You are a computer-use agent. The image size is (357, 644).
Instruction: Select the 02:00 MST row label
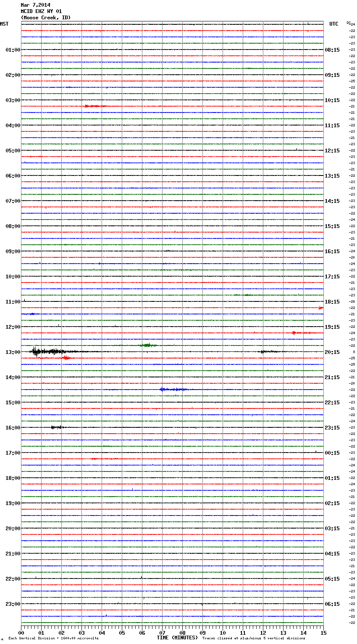[x=13, y=75]
